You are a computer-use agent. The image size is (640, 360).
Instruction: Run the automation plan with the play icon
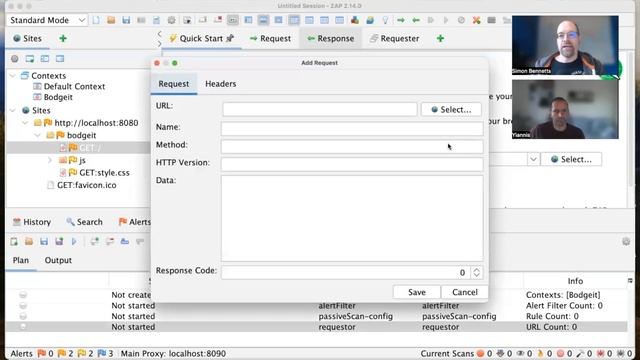(74, 242)
